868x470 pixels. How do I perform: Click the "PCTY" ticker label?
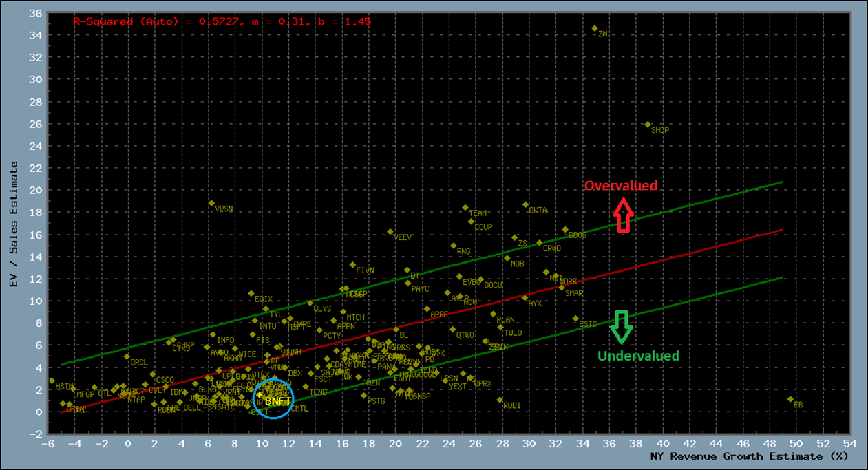332,337
